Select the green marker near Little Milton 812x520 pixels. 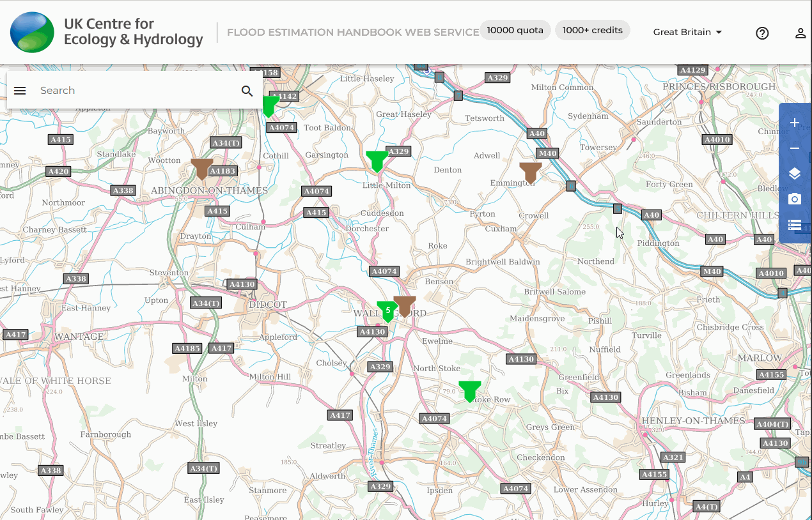point(377,160)
